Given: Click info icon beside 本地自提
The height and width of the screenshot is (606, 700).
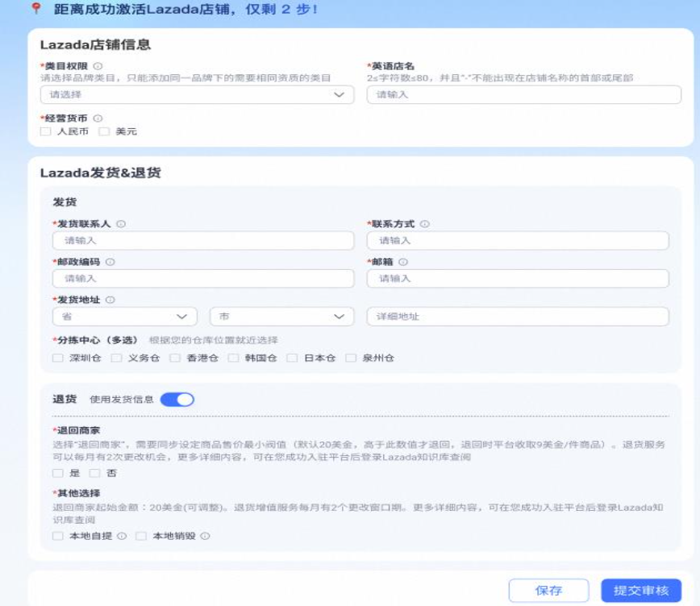Looking at the screenshot, I should [122, 536].
